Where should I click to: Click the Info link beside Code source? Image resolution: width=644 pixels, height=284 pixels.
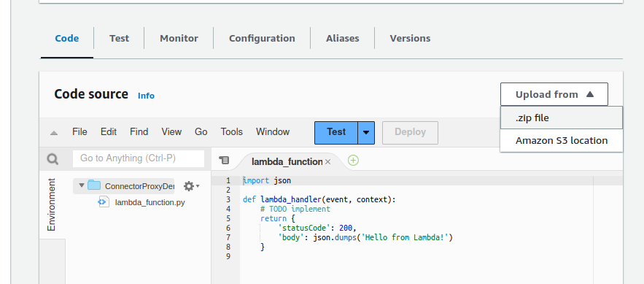click(x=146, y=96)
